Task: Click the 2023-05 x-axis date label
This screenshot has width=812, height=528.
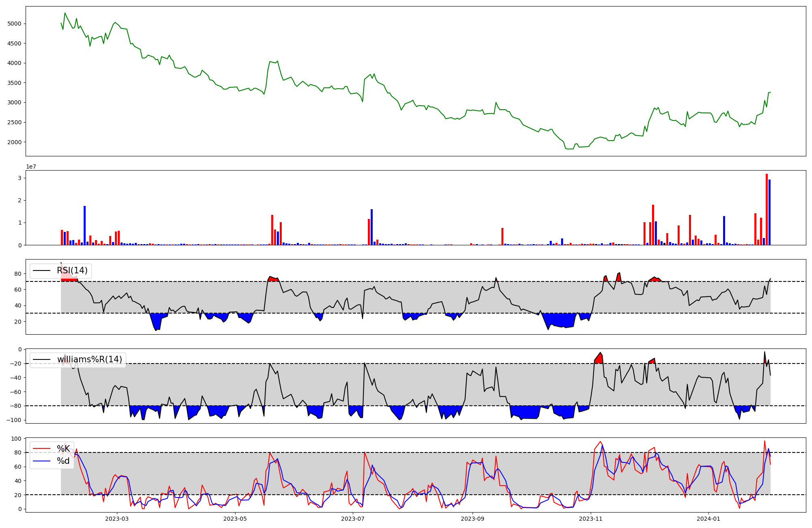Action: point(235,519)
